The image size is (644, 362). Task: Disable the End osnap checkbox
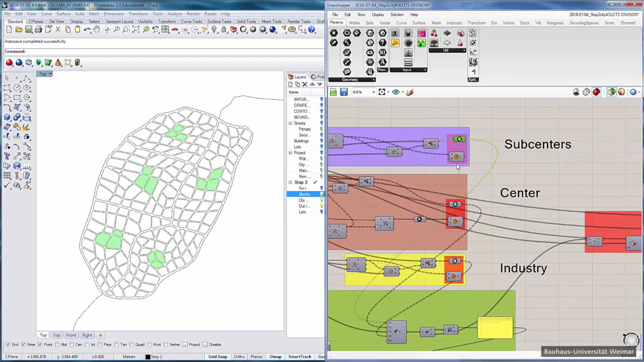pyautogui.click(x=8, y=345)
